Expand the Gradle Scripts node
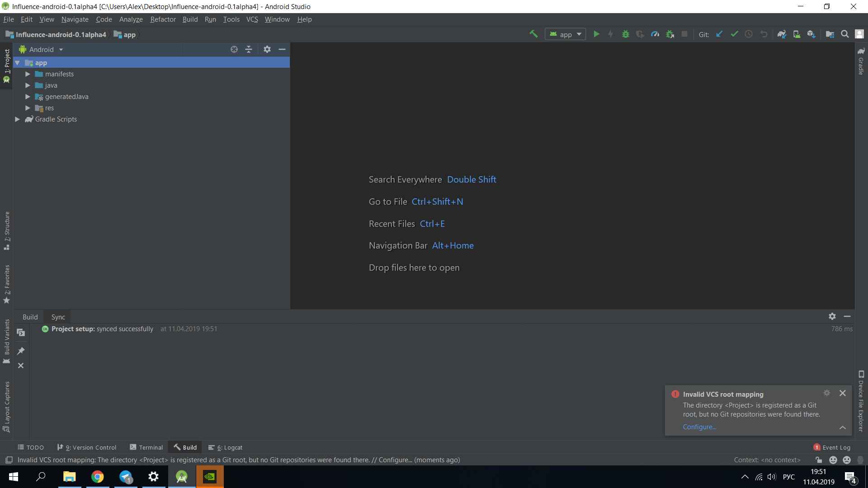Screen dimensions: 868x488 tap(17, 119)
